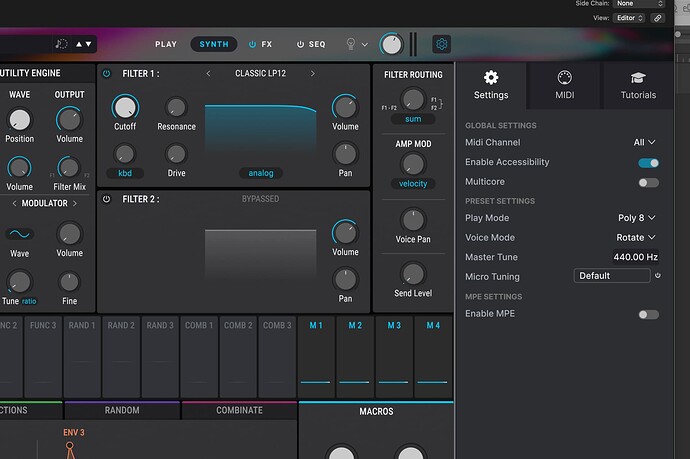Toggle Filter 1 power icon

[106, 73]
